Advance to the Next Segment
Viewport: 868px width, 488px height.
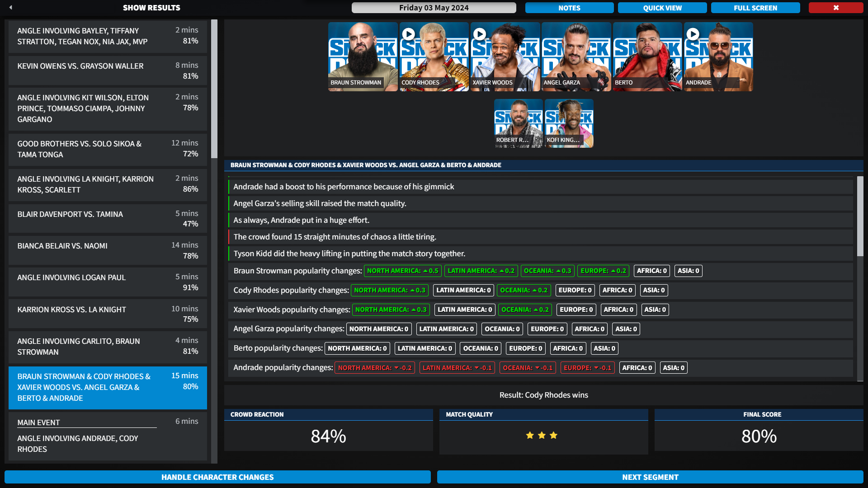click(x=650, y=477)
